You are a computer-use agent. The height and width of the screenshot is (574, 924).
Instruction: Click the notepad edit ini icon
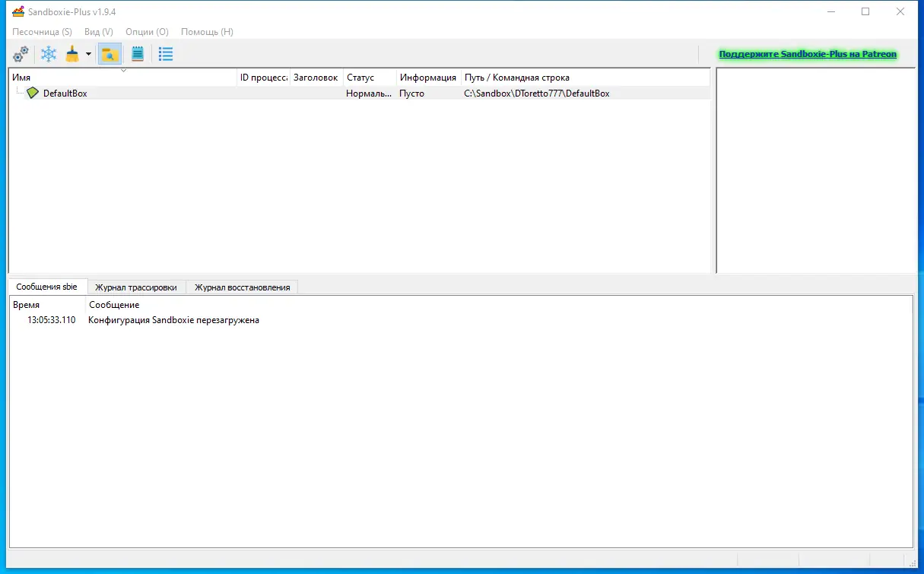[x=138, y=54]
